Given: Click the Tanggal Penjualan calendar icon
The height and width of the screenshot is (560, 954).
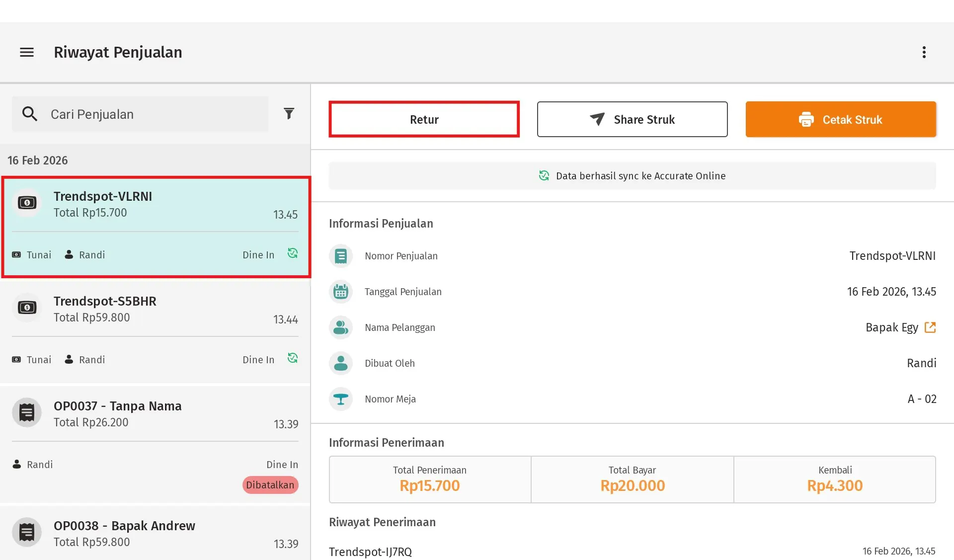Looking at the screenshot, I should pos(341,292).
